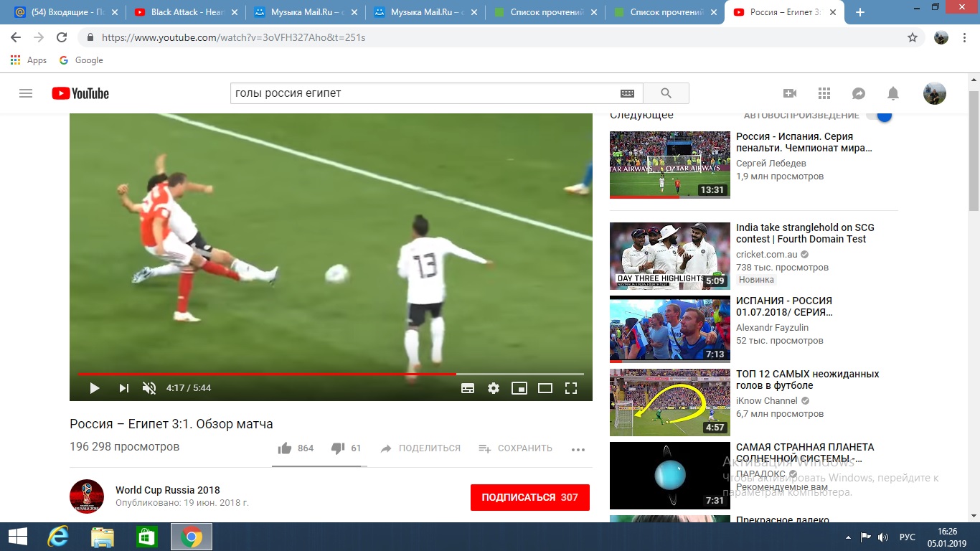The height and width of the screenshot is (551, 980).
Task: Open Chrome menu three dots
Action: point(966,37)
